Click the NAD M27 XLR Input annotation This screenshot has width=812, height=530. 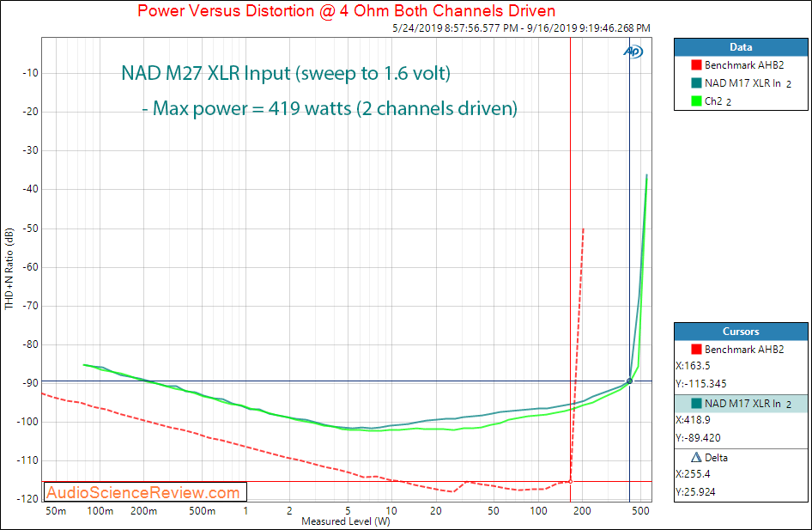(286, 73)
